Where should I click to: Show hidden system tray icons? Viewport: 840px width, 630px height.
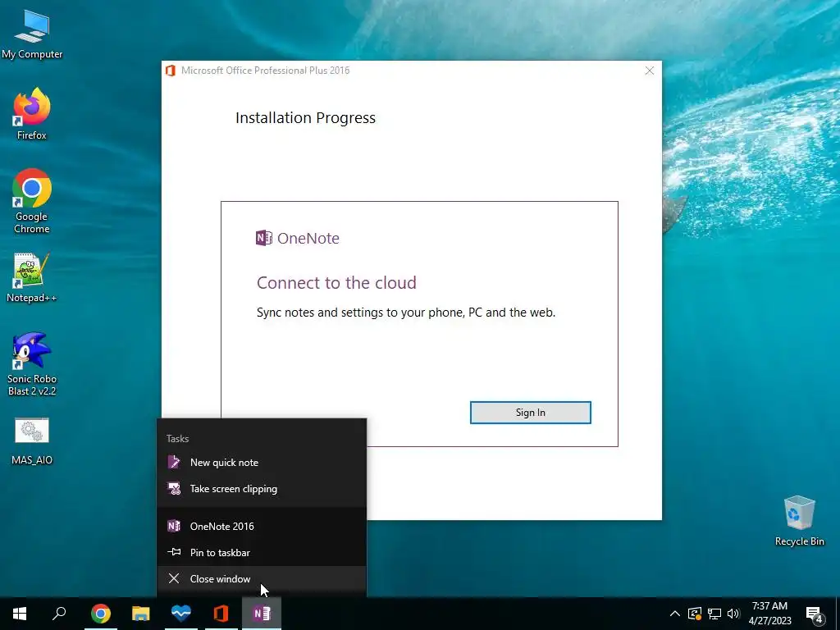[675, 614]
